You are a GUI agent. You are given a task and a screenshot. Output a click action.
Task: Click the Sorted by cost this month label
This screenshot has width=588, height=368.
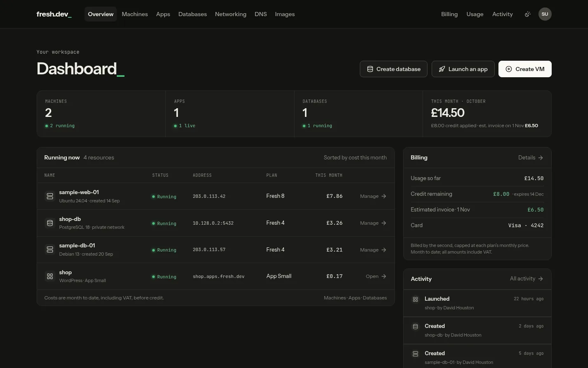pos(355,158)
